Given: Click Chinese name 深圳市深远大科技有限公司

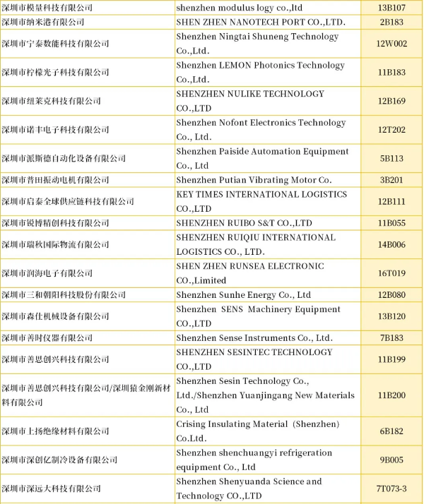Looking at the screenshot, I should [51, 488].
